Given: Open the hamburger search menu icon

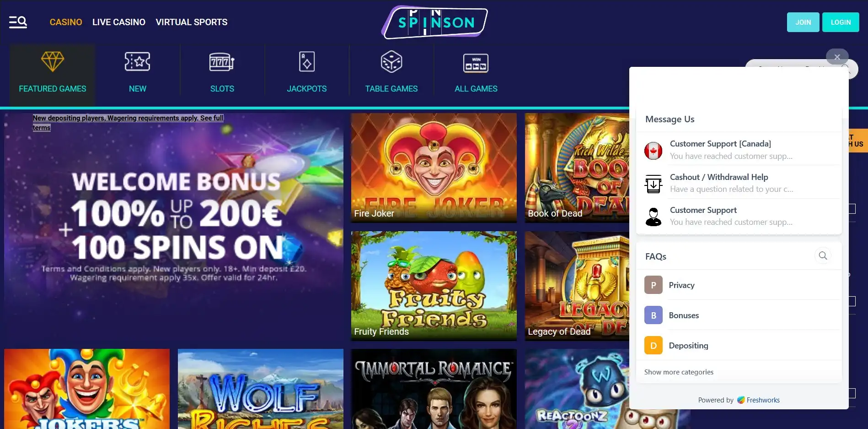Looking at the screenshot, I should click(18, 22).
